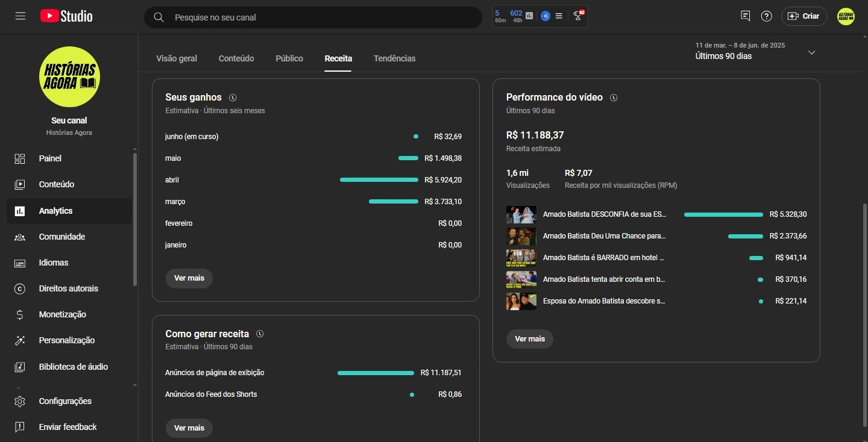Switch to the Conteúdo analytics tab
This screenshot has height=442, width=868.
pyautogui.click(x=236, y=58)
